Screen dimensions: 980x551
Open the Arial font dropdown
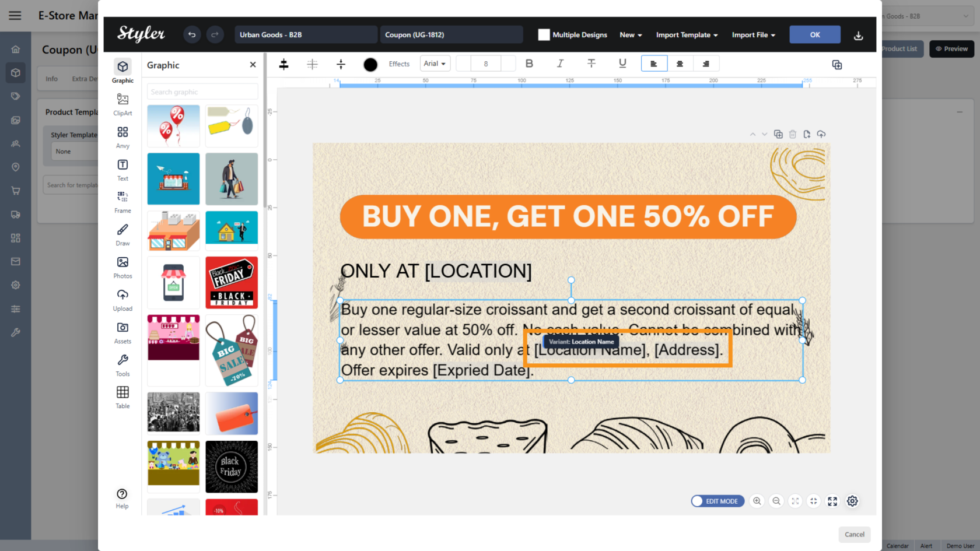(x=435, y=64)
